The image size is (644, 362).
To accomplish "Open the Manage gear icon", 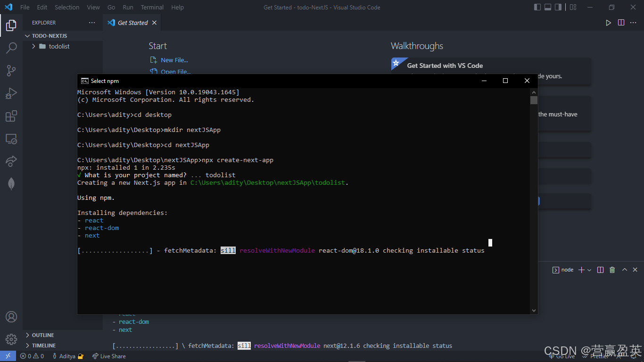I will coord(11,339).
